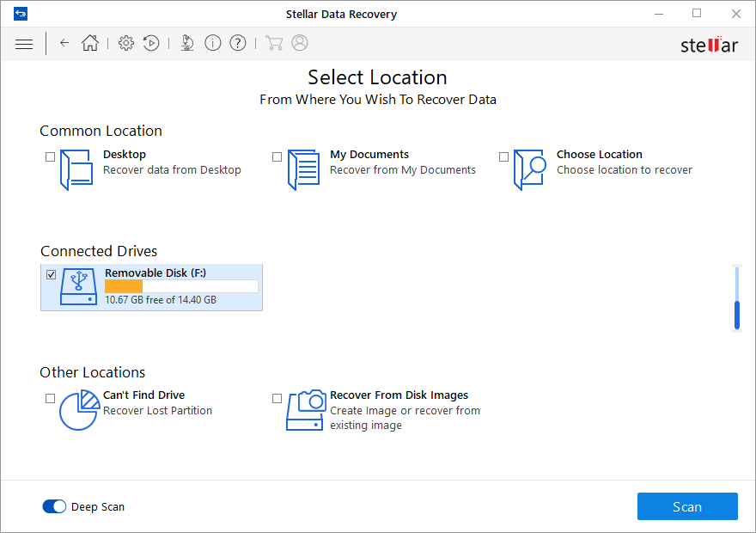Minimize the Stellar Data Recovery window
Screen dimensions: 756x533
(659, 14)
